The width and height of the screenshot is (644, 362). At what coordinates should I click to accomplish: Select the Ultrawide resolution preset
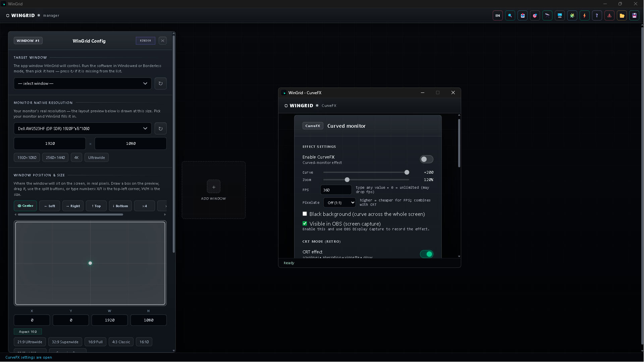[x=97, y=158]
